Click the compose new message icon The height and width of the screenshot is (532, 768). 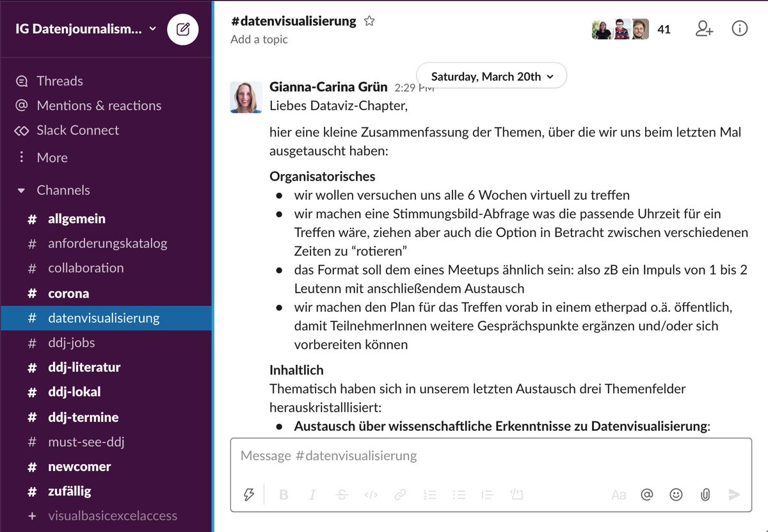click(x=182, y=29)
